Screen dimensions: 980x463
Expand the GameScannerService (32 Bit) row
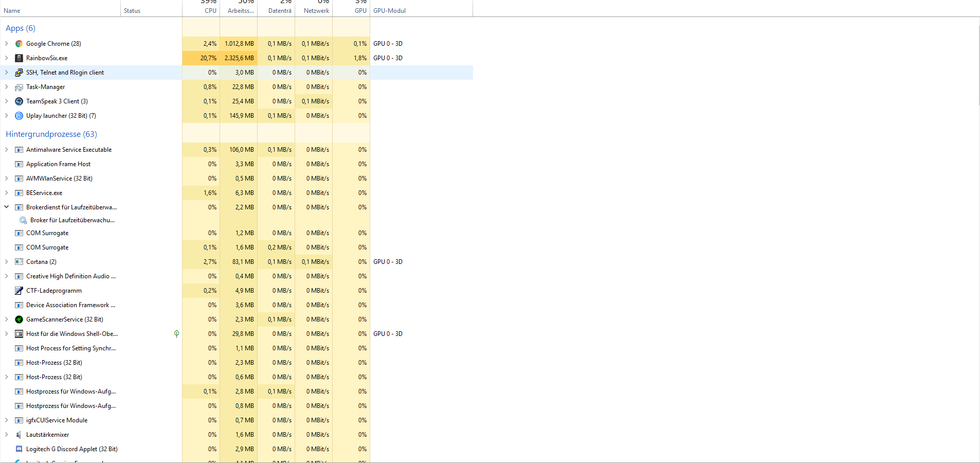[x=7, y=319]
